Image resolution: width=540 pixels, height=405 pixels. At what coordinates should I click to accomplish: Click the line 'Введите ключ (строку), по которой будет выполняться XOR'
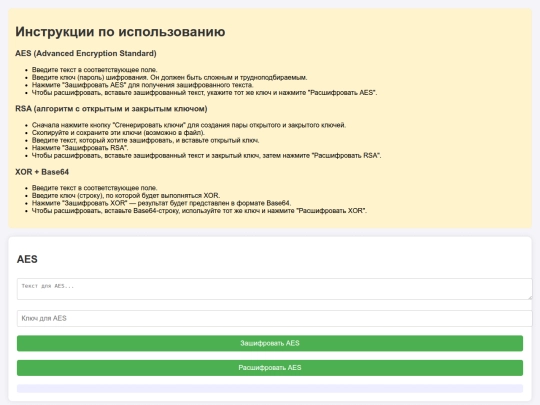pyautogui.click(x=126, y=196)
